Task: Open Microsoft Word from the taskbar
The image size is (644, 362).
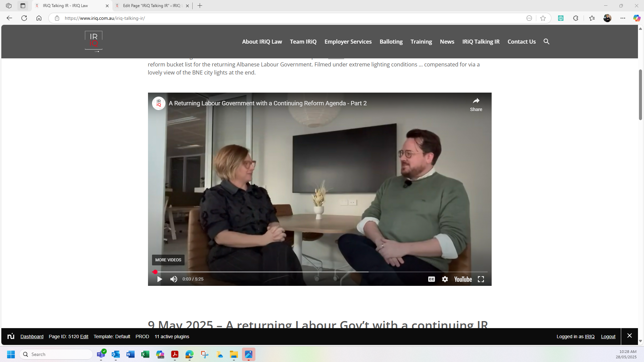Action: pyautogui.click(x=130, y=354)
